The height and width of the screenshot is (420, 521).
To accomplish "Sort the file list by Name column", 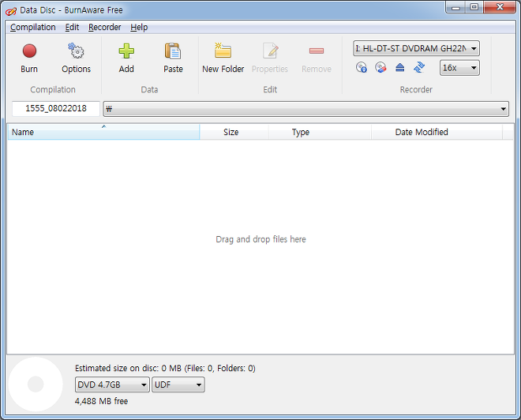I will 103,132.
